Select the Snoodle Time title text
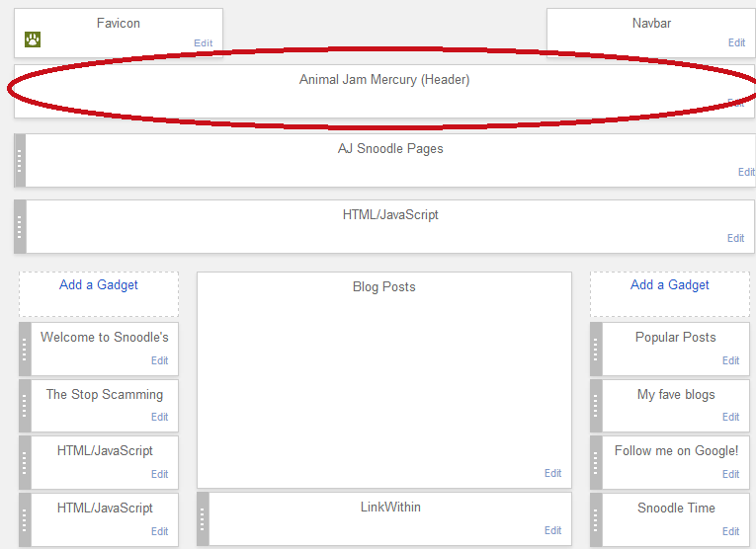Image resolution: width=756 pixels, height=549 pixels. (676, 508)
